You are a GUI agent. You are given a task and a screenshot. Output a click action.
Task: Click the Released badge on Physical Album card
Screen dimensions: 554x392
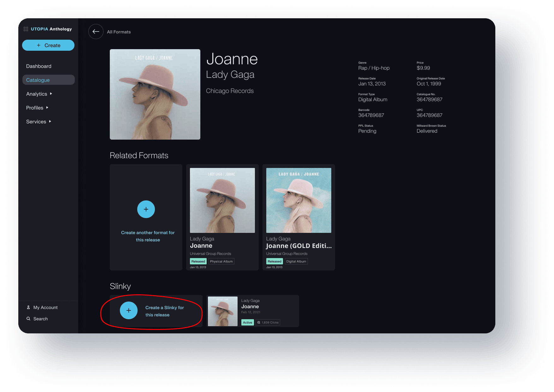[x=198, y=261]
